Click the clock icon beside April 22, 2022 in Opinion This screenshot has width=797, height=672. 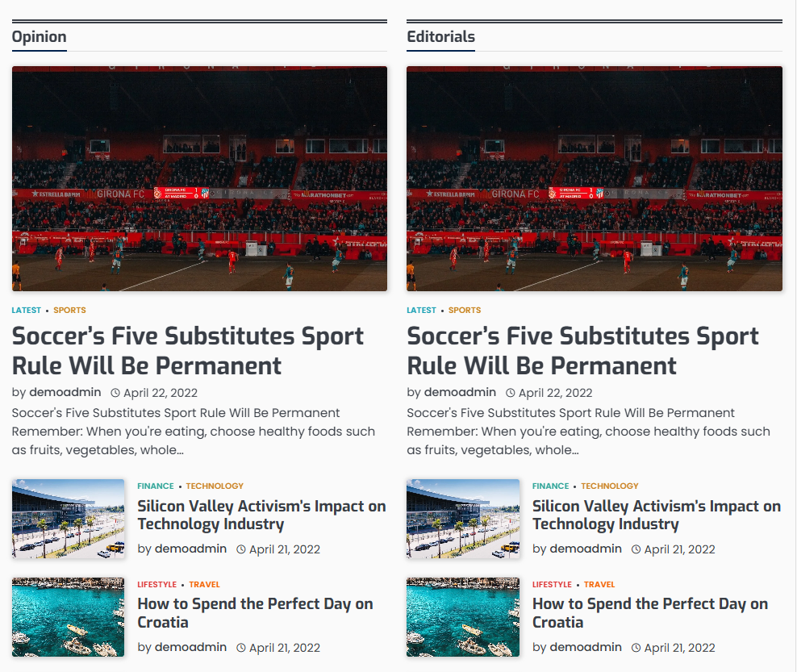click(115, 393)
